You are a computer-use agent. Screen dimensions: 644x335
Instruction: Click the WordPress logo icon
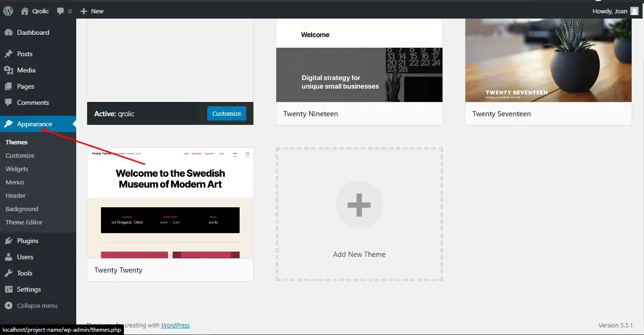pos(8,11)
